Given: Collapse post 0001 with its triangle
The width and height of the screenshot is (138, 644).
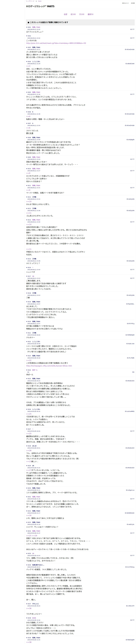Looking at the screenshot, I should pyautogui.click(x=27, y=27).
